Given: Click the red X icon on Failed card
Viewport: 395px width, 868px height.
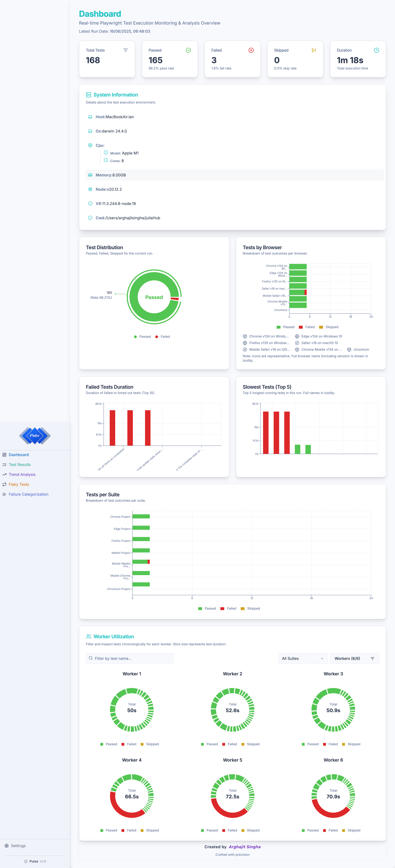Looking at the screenshot, I should coord(251,50).
